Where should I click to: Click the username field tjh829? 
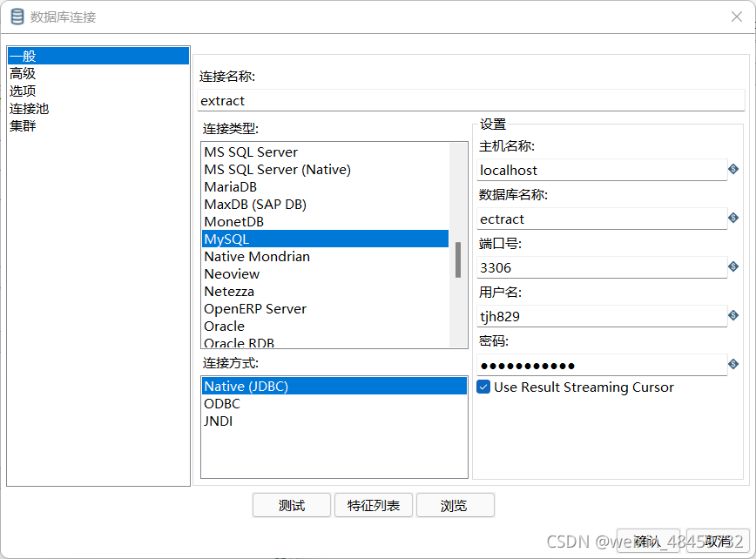pyautogui.click(x=602, y=316)
